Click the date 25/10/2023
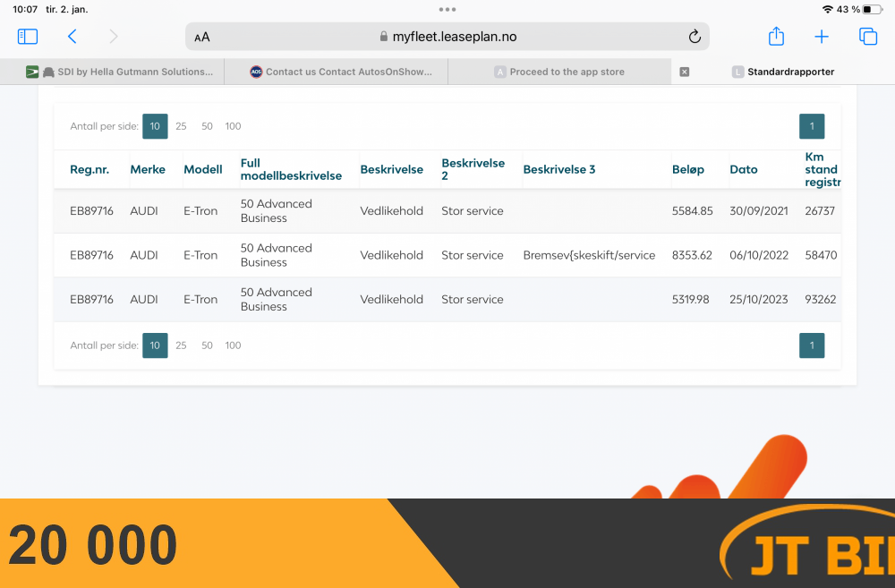 pyautogui.click(x=759, y=299)
